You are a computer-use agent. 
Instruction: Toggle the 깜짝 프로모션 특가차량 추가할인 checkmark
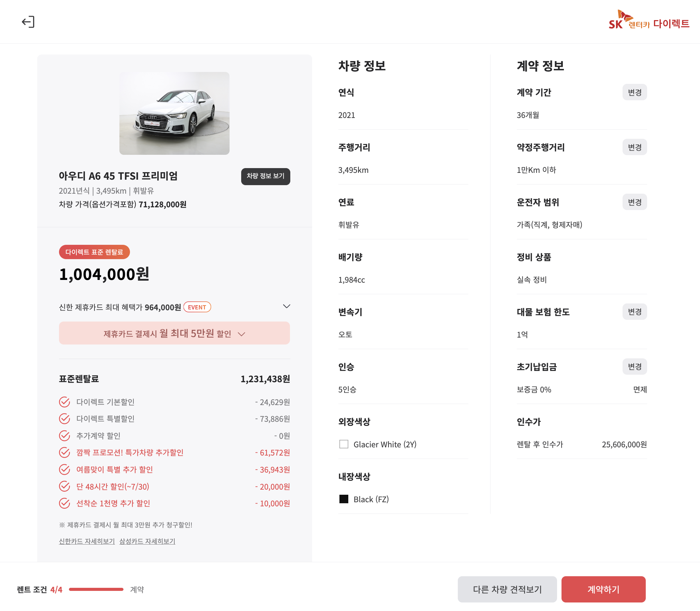tap(64, 452)
